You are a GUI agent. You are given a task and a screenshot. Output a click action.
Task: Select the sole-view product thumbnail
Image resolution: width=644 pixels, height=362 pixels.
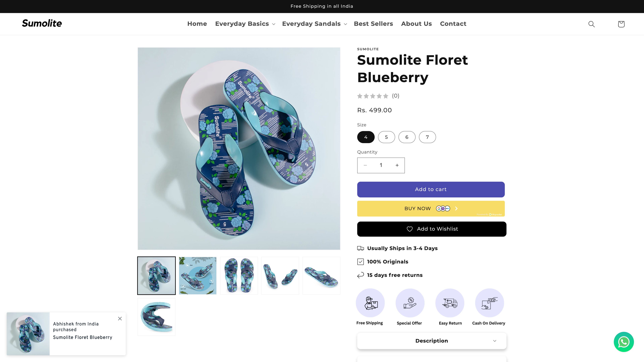tap(156, 317)
